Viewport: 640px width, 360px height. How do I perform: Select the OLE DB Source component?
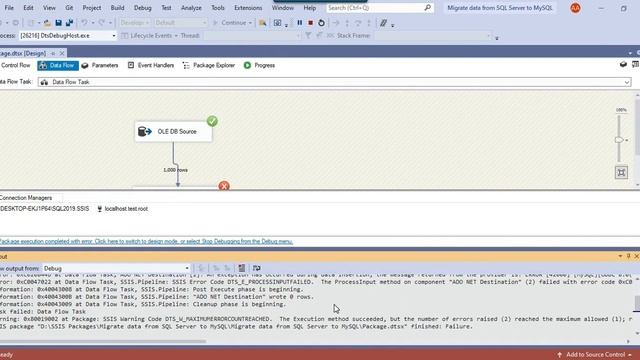click(173, 131)
